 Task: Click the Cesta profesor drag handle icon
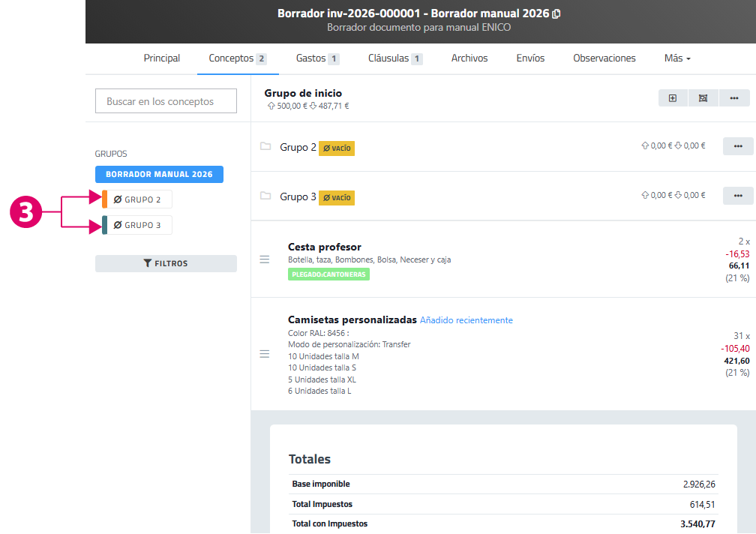tap(264, 259)
